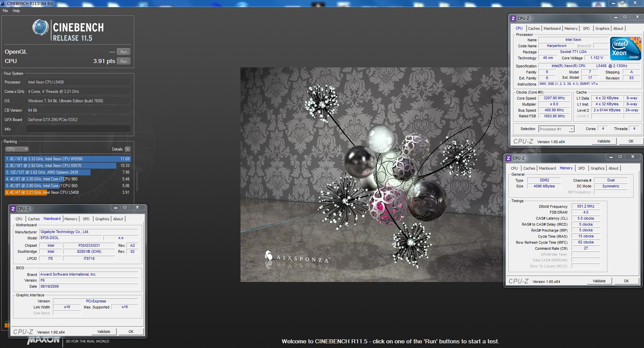
Task: Open the Processor #1 selection dropdown
Action: click(x=556, y=129)
